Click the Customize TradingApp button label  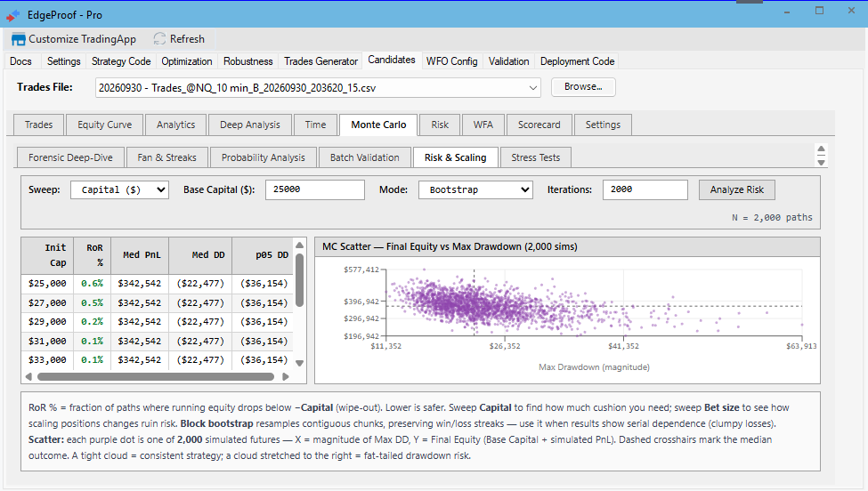click(x=83, y=39)
